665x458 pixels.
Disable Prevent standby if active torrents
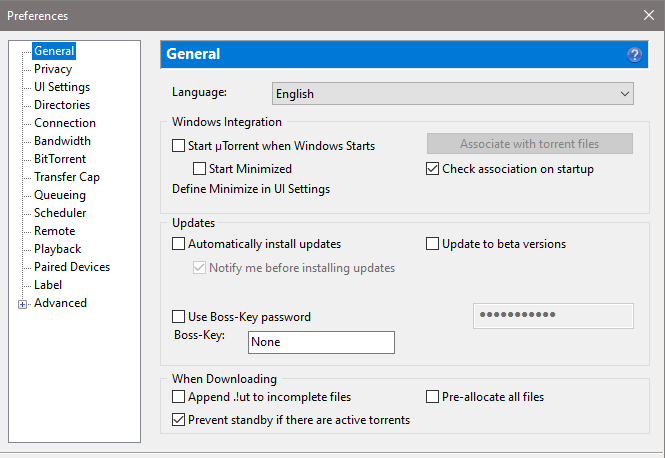179,421
